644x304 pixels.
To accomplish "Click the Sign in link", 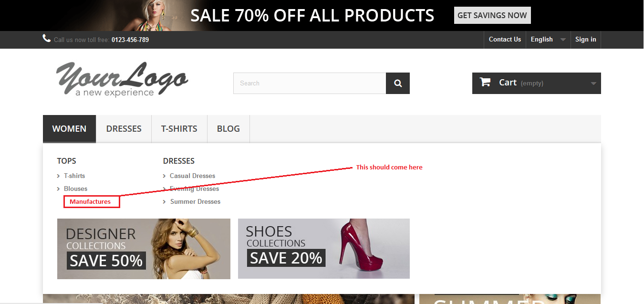I will 586,40.
